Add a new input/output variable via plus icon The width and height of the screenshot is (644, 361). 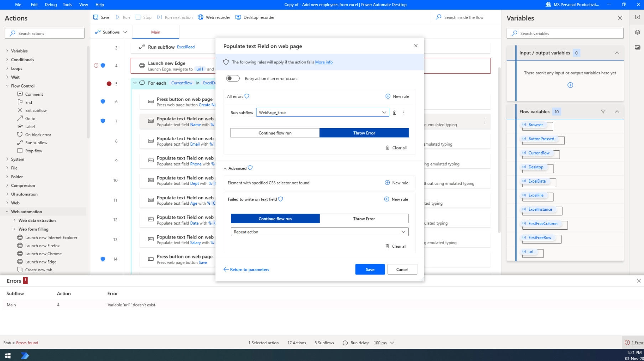[x=570, y=85]
